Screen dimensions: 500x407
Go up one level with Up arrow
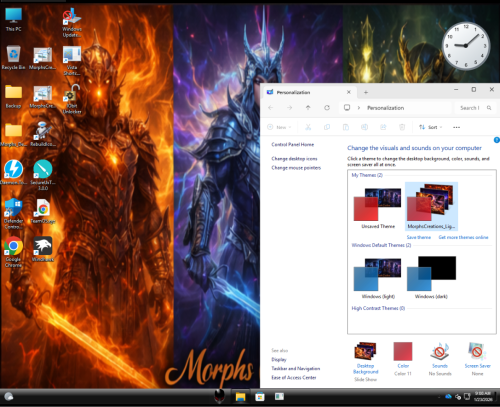[308, 108]
